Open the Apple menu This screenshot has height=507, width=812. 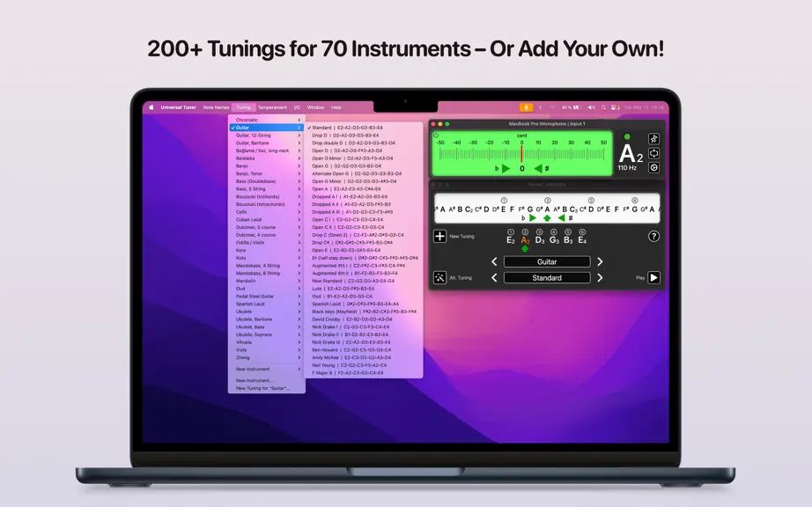151,107
